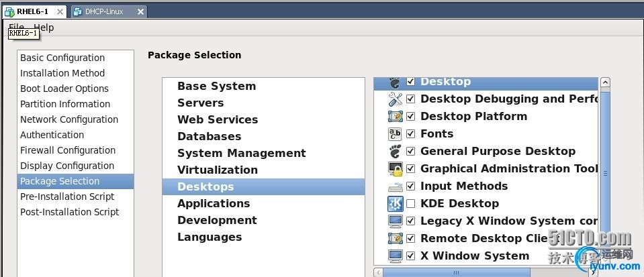Uncheck General Purpose Desktop checkbox
This screenshot has height=277, width=644.
point(410,152)
